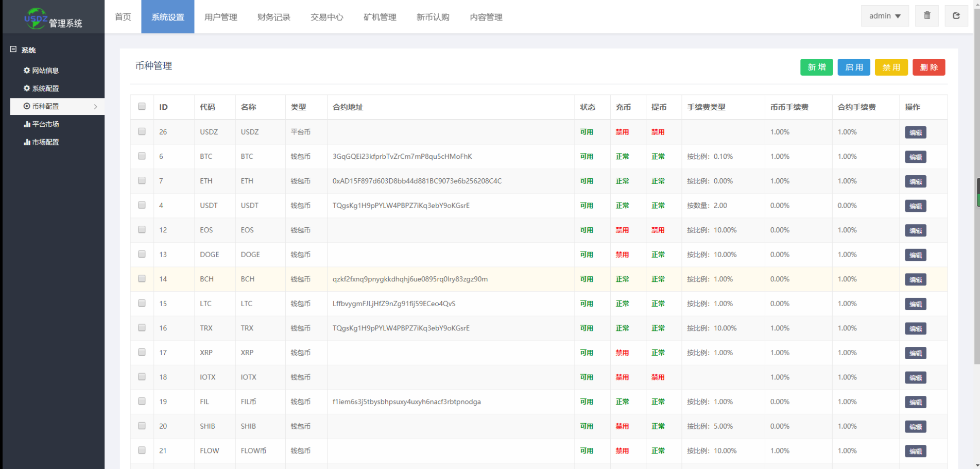980x469 pixels.
Task: Select the 系统配置 gear icon
Action: [x=27, y=88]
